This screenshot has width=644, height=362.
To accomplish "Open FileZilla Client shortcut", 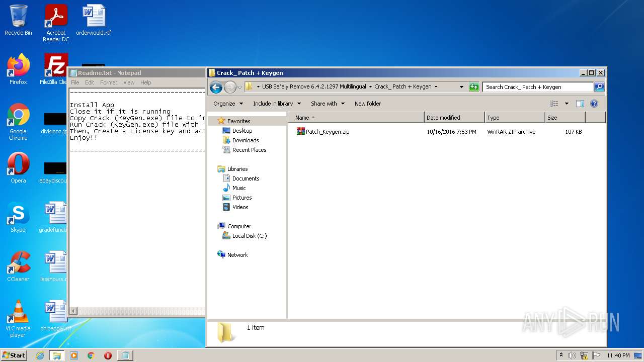I will click(x=55, y=69).
